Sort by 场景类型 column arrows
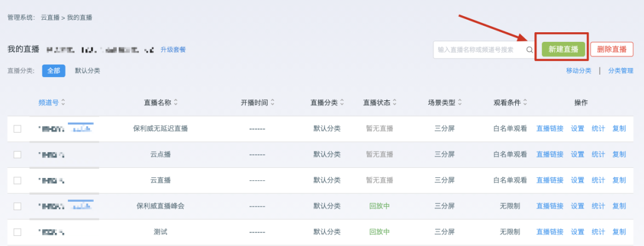 click(x=460, y=103)
